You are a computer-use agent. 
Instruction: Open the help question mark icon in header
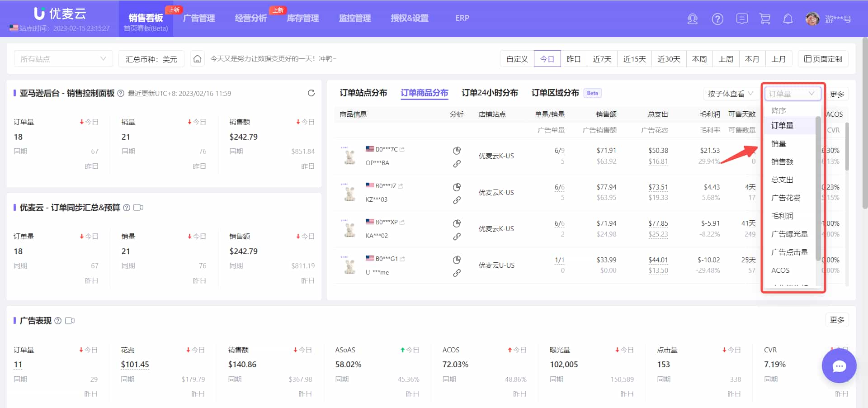717,19
